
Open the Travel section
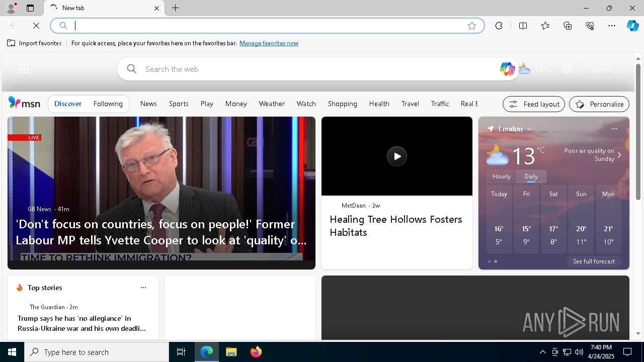coord(410,104)
